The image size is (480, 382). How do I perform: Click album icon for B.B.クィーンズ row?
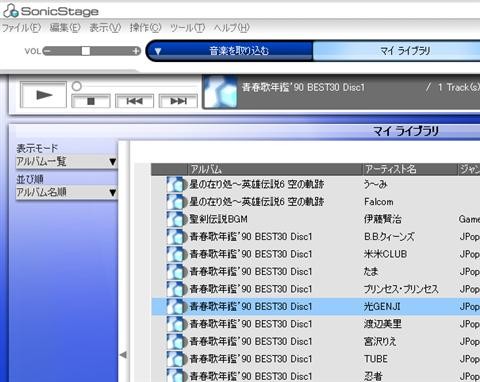(x=175, y=237)
